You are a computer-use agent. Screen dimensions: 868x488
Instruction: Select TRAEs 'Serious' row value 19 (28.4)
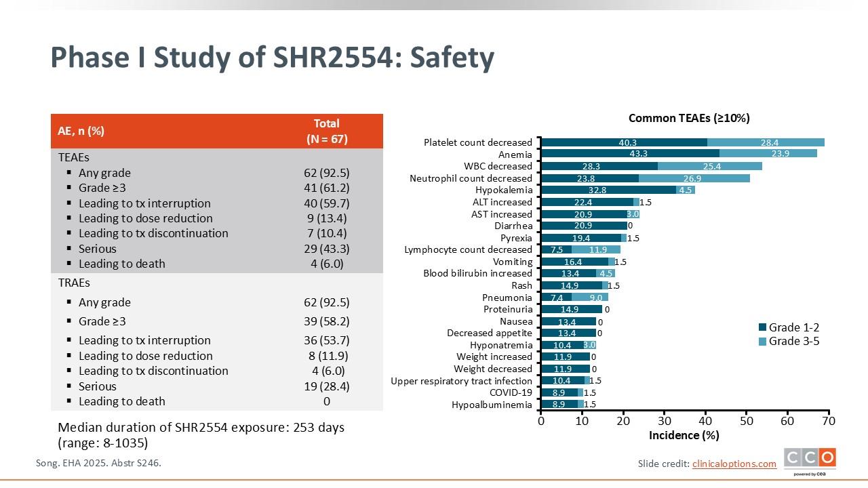[326, 386]
